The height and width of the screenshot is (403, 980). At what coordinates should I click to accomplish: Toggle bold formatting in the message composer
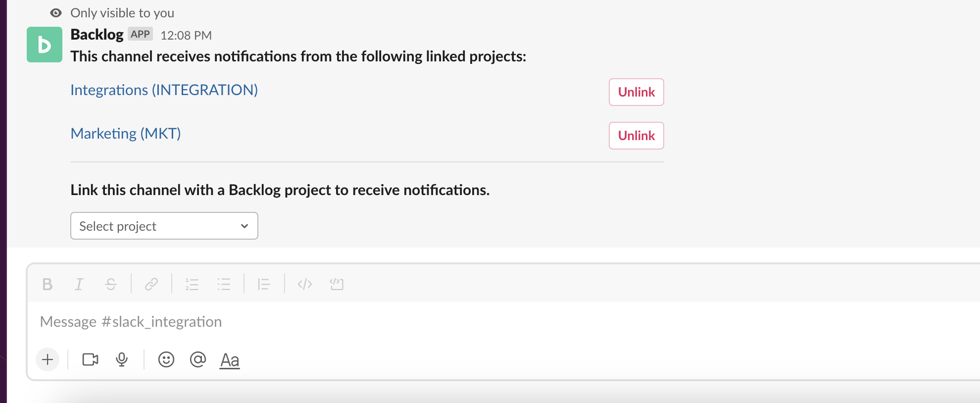point(47,284)
